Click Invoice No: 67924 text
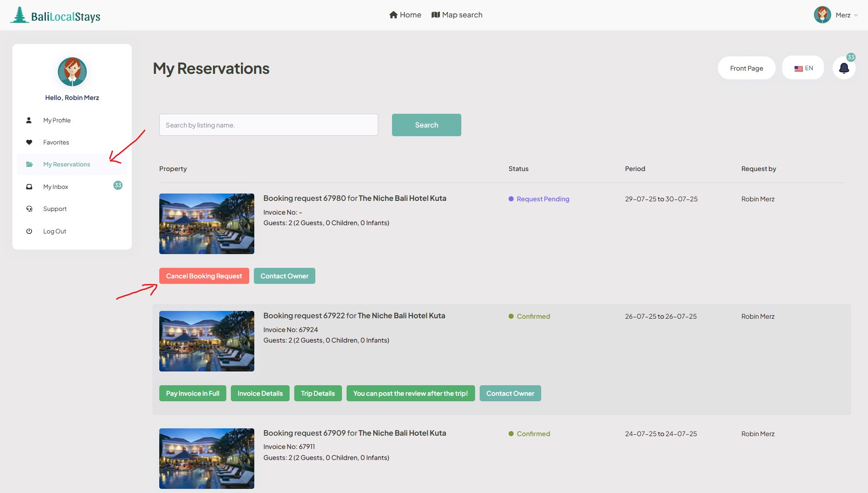 pos(291,330)
